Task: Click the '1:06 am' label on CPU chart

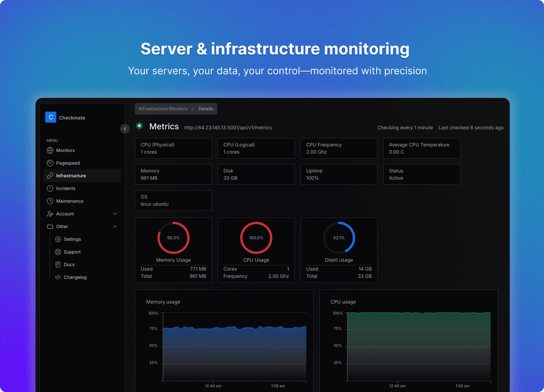Action: tap(462, 386)
